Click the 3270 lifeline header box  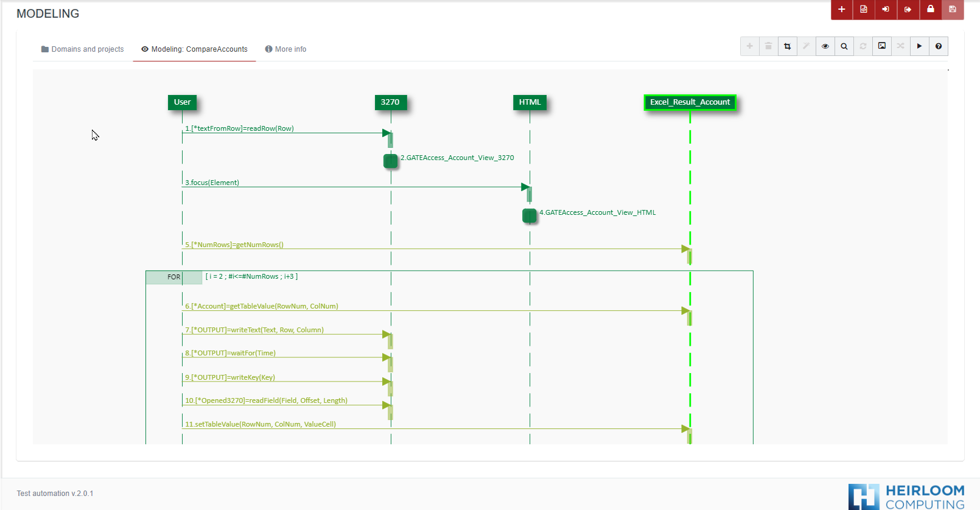click(390, 102)
